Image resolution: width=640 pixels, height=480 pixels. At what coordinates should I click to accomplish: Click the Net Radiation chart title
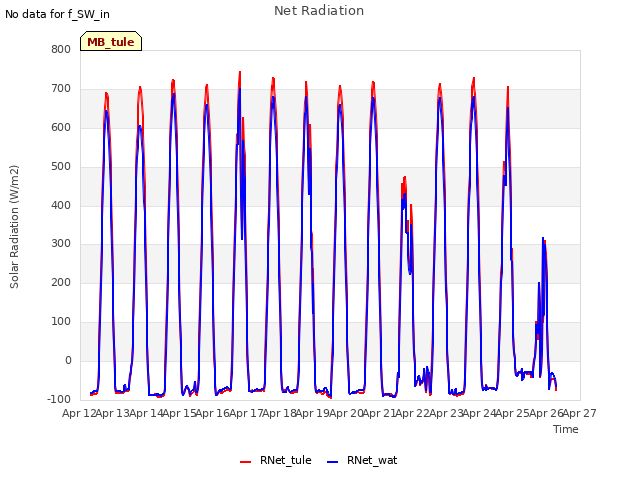[319, 11]
